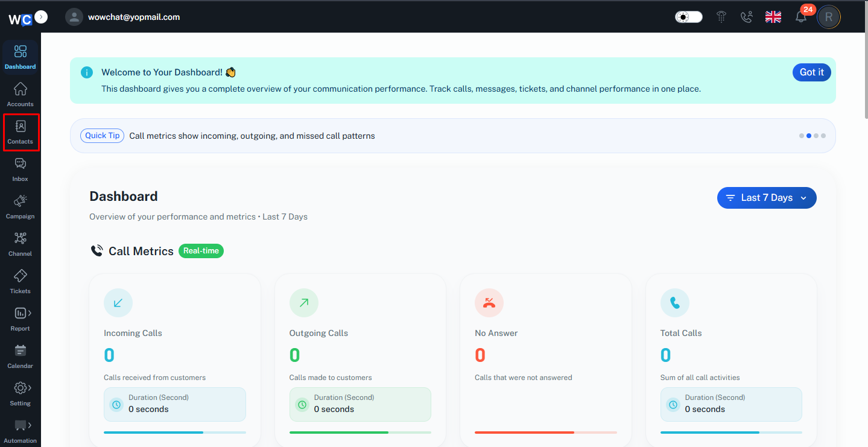The width and height of the screenshot is (868, 447).
Task: Click Outgoing Calls duration clock icon
Action: coord(302,404)
